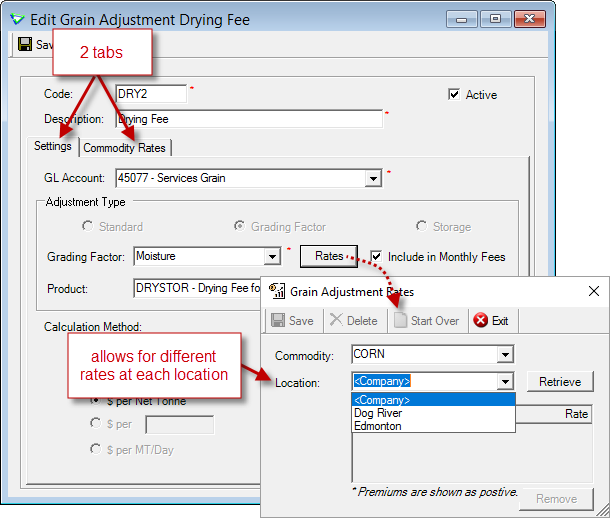Choose <Company> from the Location list
The height and width of the screenshot is (518, 610).
(x=433, y=400)
